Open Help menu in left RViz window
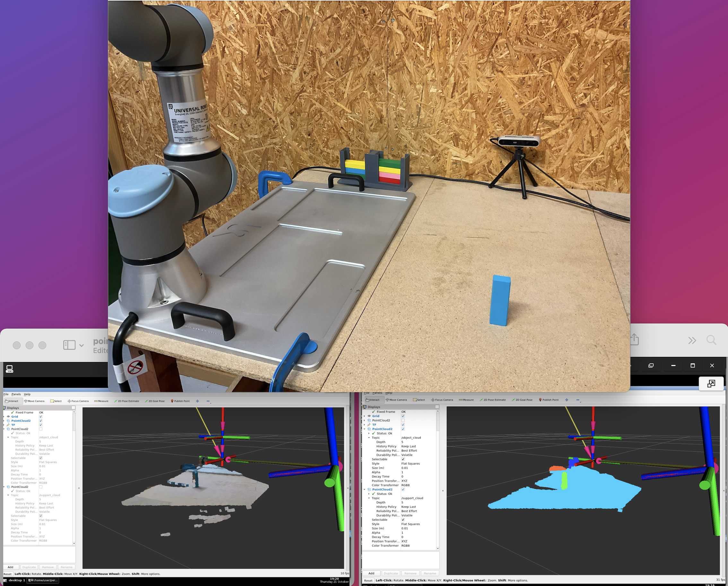 pyautogui.click(x=27, y=394)
